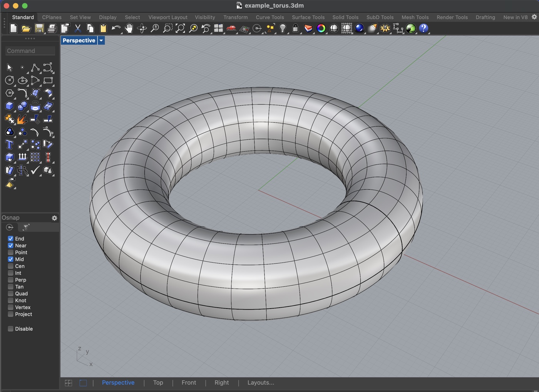This screenshot has height=392, width=539.
Task: Select the Rectangle tool in sidebar
Action: click(x=48, y=80)
